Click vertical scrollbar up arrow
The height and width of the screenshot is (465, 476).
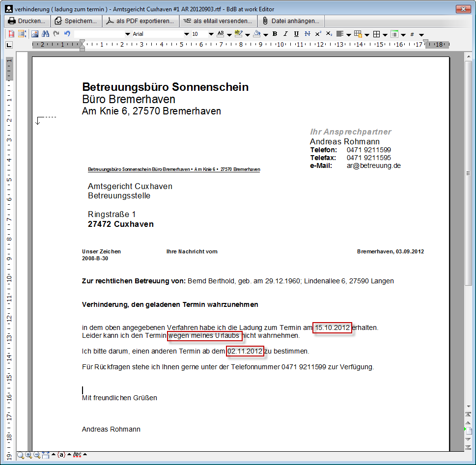tap(469, 56)
